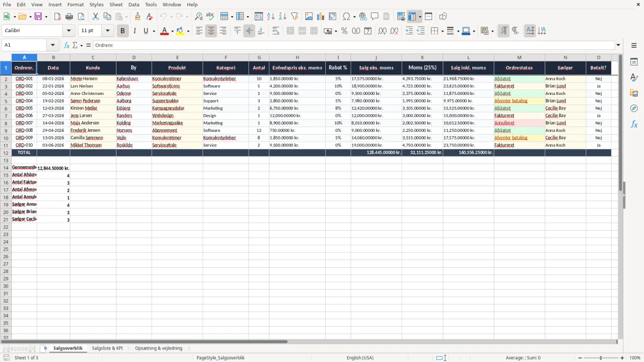
Task: Click the Insert Hyperlink icon
Action: [363, 17]
